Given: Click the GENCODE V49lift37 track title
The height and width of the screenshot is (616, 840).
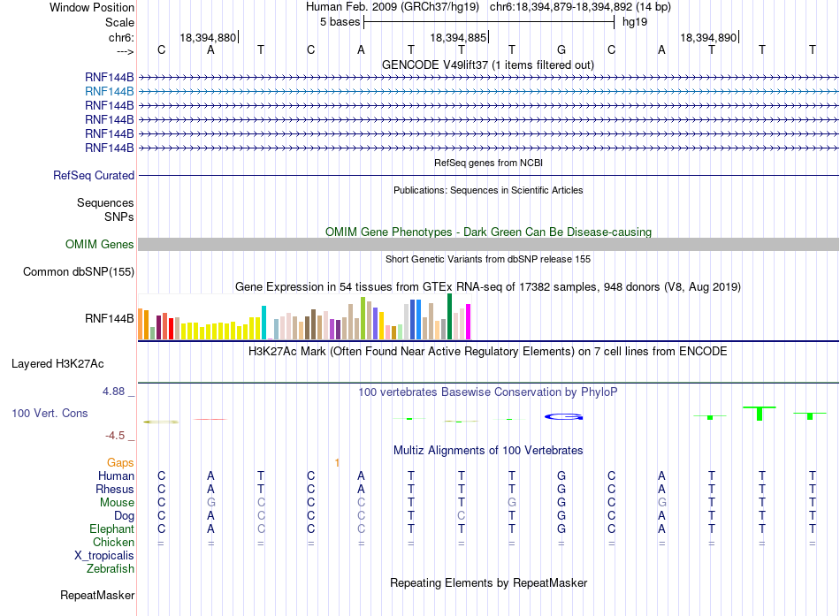Looking at the screenshot, I should (488, 65).
